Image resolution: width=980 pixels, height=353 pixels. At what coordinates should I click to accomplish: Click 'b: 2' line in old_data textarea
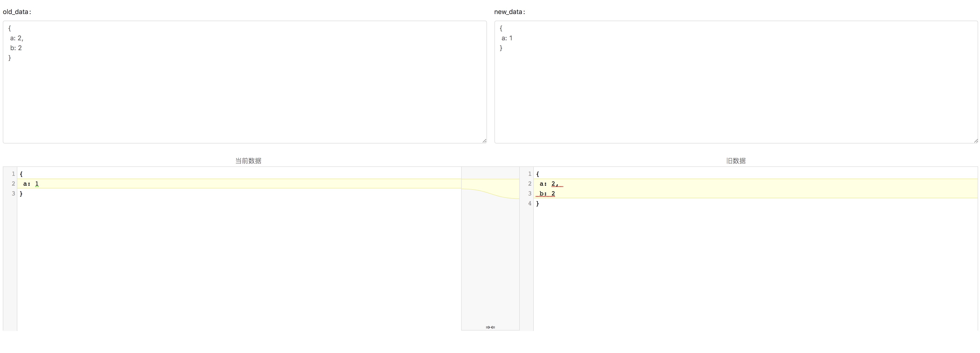tap(16, 48)
